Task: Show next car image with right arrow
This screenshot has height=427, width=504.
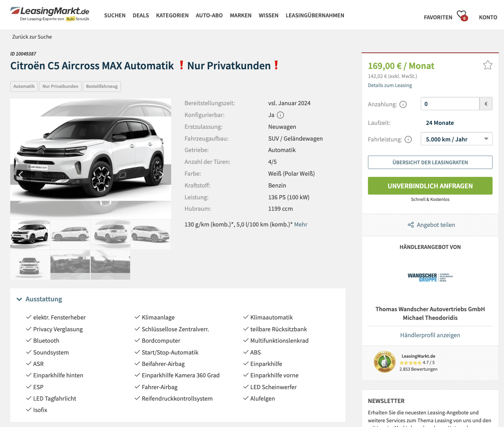Action: (x=161, y=175)
